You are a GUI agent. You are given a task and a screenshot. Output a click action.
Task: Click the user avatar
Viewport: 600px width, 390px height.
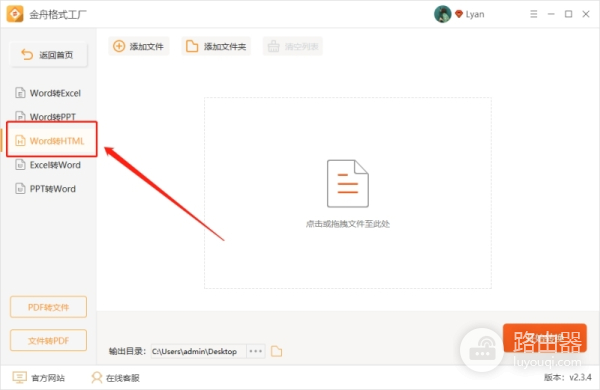pyautogui.click(x=443, y=14)
